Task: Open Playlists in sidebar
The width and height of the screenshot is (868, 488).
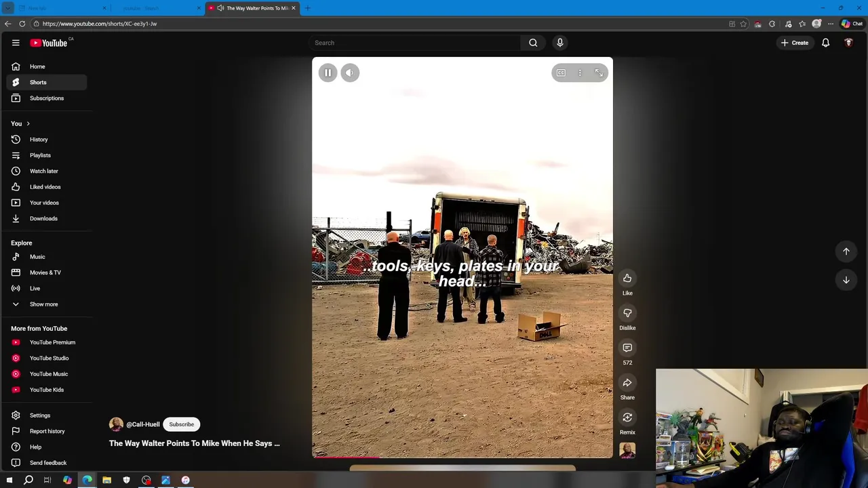Action: (47, 155)
